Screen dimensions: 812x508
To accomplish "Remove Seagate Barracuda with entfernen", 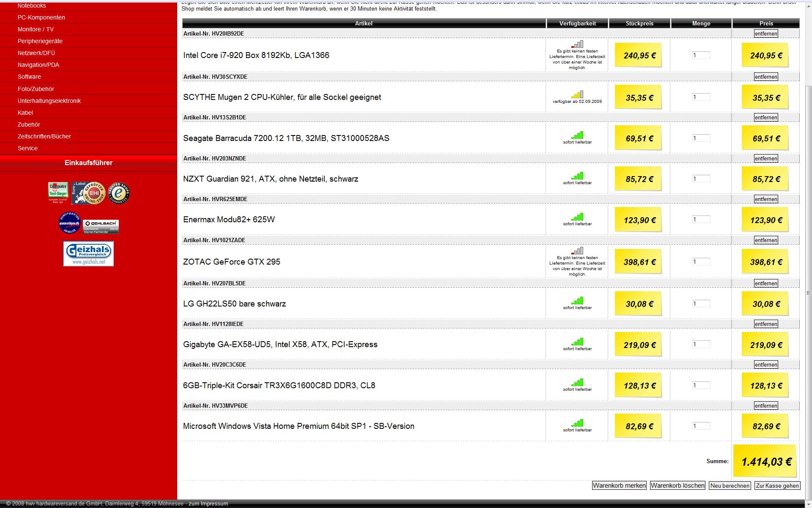I will pos(766,117).
